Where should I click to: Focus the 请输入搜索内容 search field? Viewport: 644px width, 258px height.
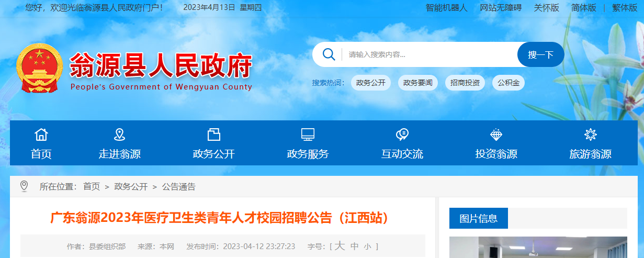point(429,54)
